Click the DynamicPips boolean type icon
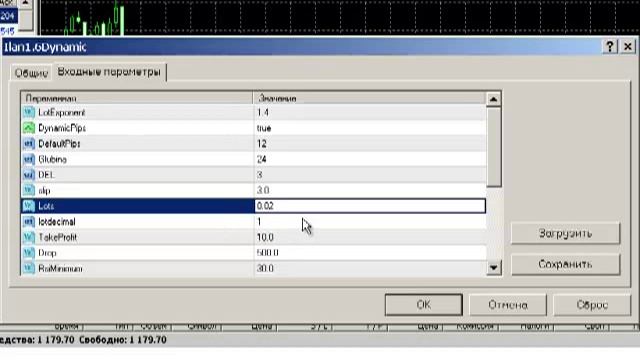This screenshot has width=640, height=360. 29,128
